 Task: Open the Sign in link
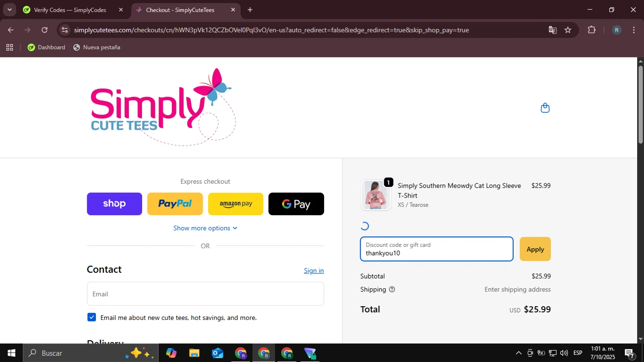314,271
